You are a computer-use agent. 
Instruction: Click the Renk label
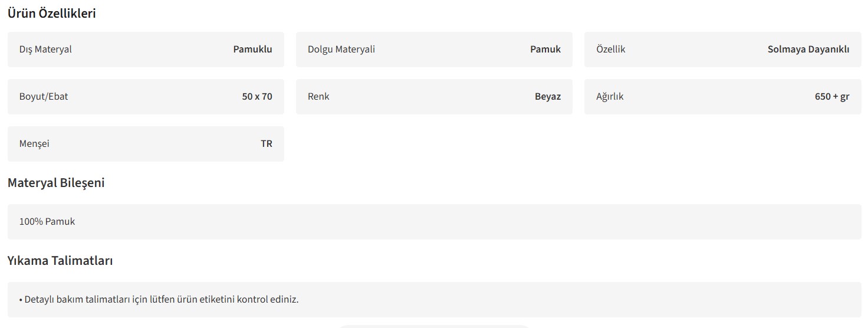point(318,97)
